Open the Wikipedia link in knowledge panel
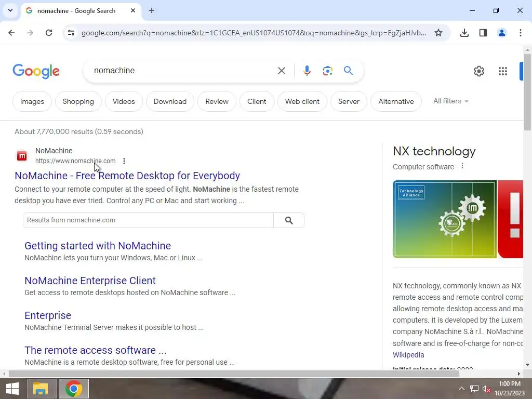Screen dimensions: 532x399 coord(408,355)
